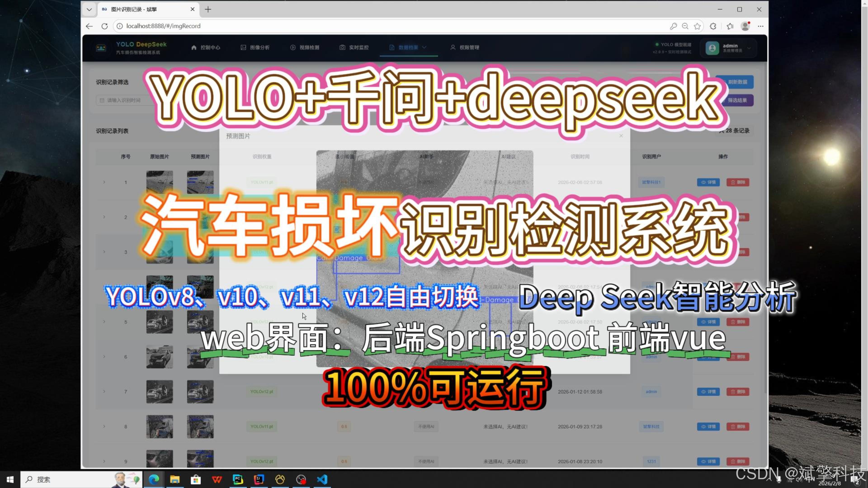The height and width of the screenshot is (488, 868).
Task: Click 详情 button for row 8
Action: [708, 426]
